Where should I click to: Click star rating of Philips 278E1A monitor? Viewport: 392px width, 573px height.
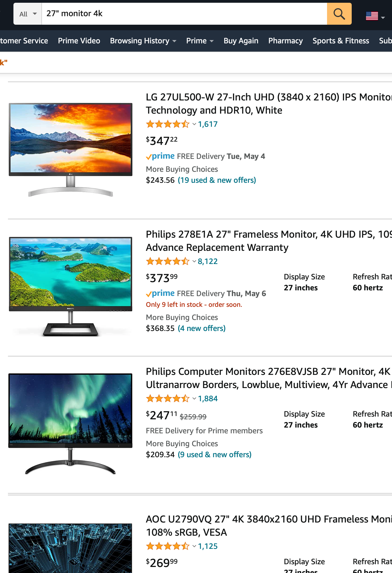pos(168,262)
